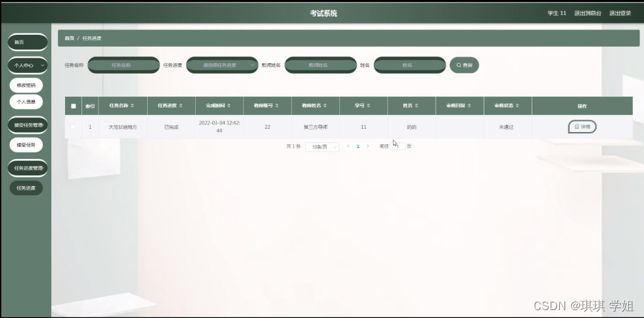Focus the 前往 page jump input
The height and width of the screenshot is (318, 644).
(398, 147)
